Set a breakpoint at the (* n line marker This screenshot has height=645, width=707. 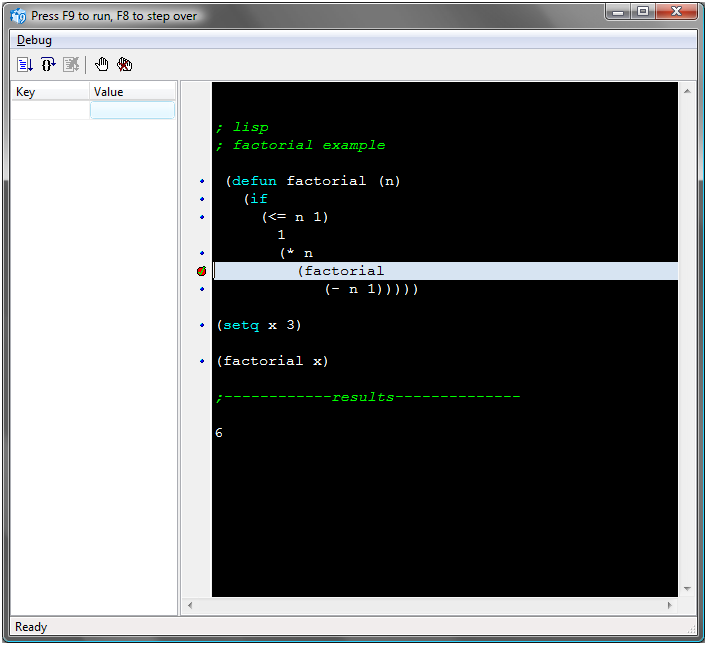(202, 253)
